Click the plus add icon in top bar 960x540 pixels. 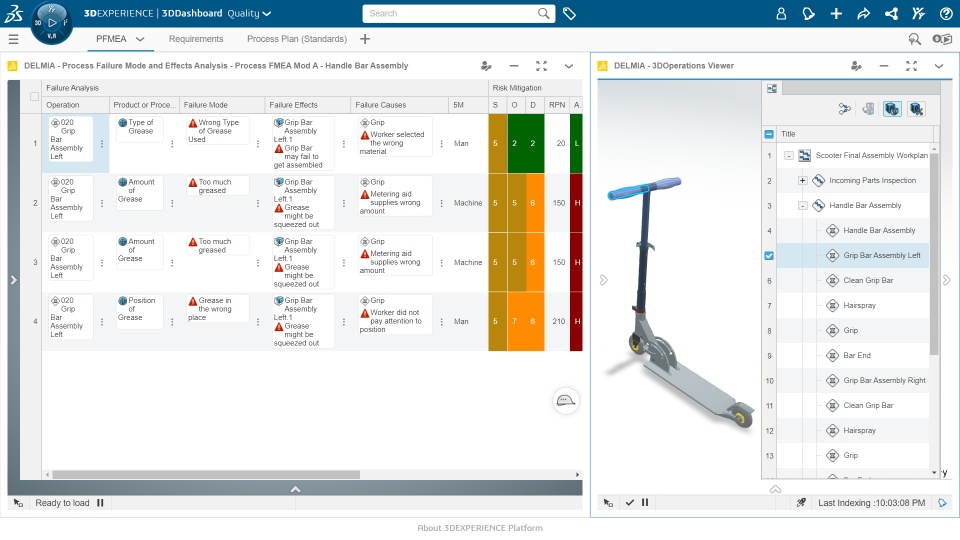(836, 13)
